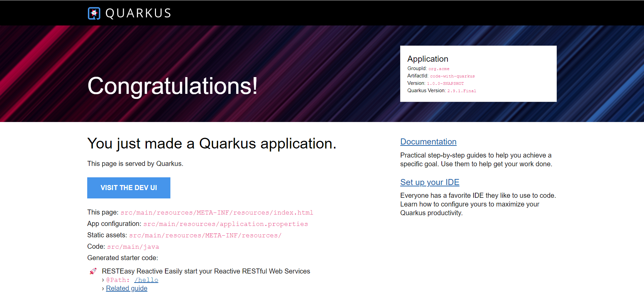Click the RESTEasy Reactive description line

click(x=206, y=271)
